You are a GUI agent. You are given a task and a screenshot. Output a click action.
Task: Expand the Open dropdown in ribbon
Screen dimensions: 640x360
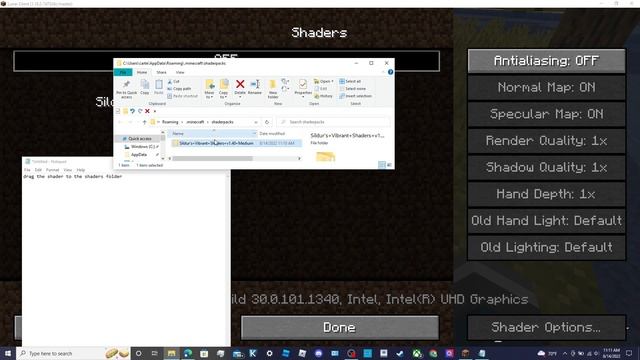(x=332, y=82)
